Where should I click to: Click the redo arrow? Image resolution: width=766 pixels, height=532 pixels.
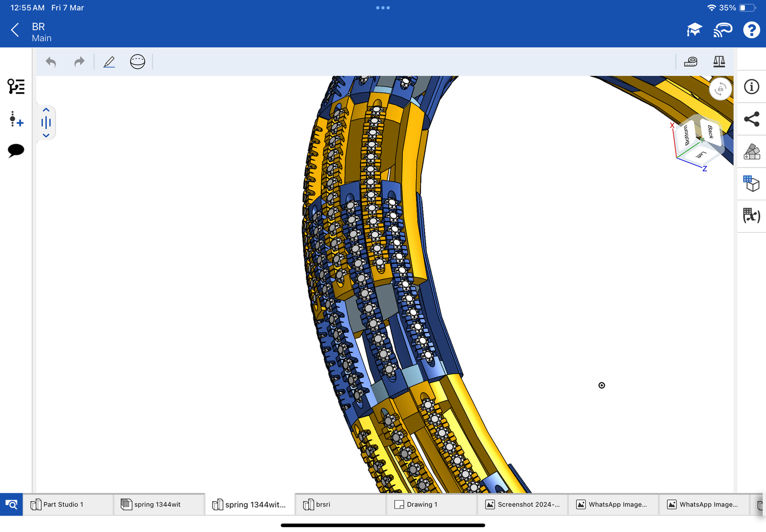(79, 62)
